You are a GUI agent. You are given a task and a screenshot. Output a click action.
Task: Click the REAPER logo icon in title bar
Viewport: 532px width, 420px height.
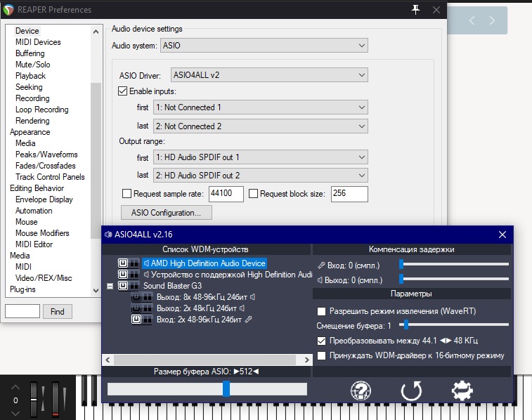pyautogui.click(x=8, y=10)
